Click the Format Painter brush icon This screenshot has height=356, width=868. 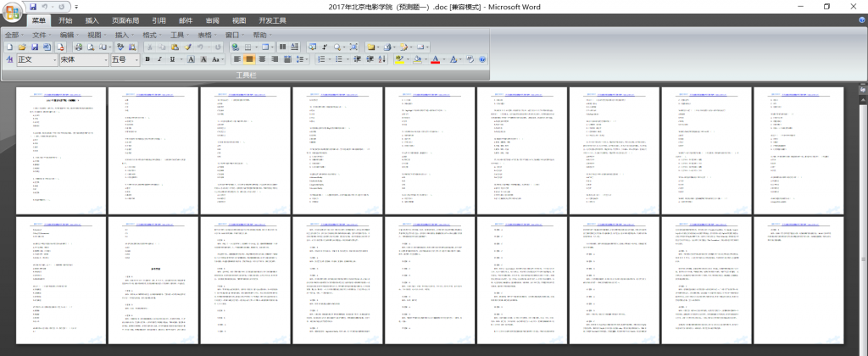click(x=187, y=47)
